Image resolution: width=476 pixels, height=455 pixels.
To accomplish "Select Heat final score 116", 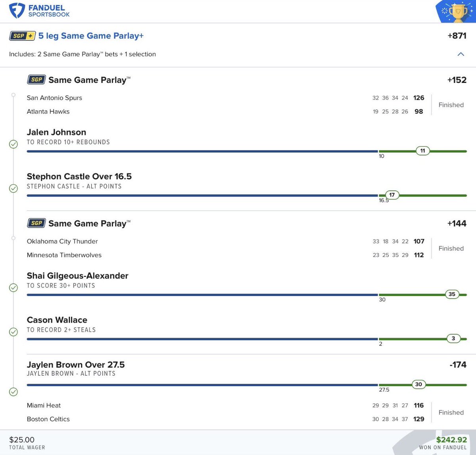I will click(419, 405).
